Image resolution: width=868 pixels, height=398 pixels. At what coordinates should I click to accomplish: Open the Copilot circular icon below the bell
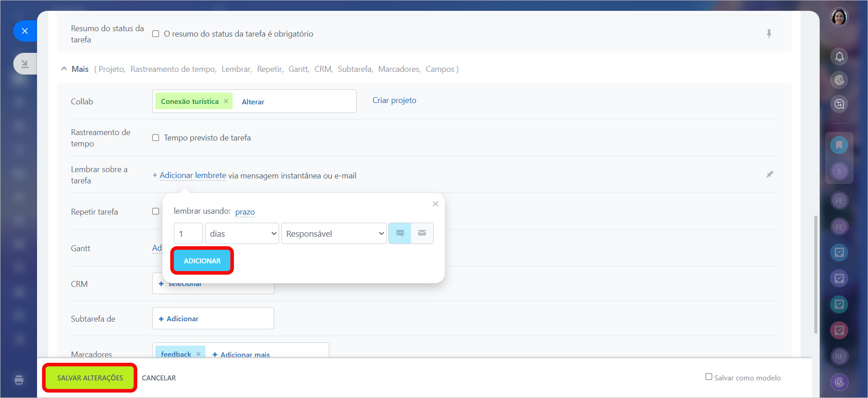point(839,80)
